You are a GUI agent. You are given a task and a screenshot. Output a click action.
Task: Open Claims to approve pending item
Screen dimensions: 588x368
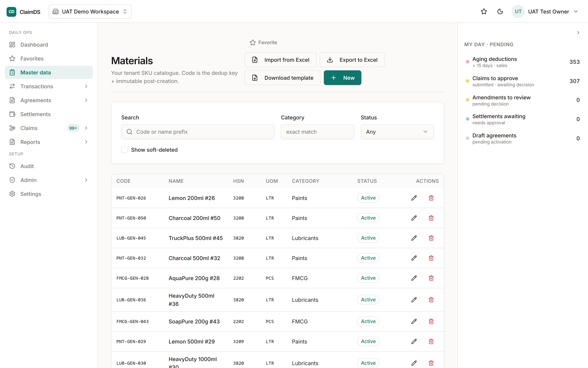[x=522, y=81]
